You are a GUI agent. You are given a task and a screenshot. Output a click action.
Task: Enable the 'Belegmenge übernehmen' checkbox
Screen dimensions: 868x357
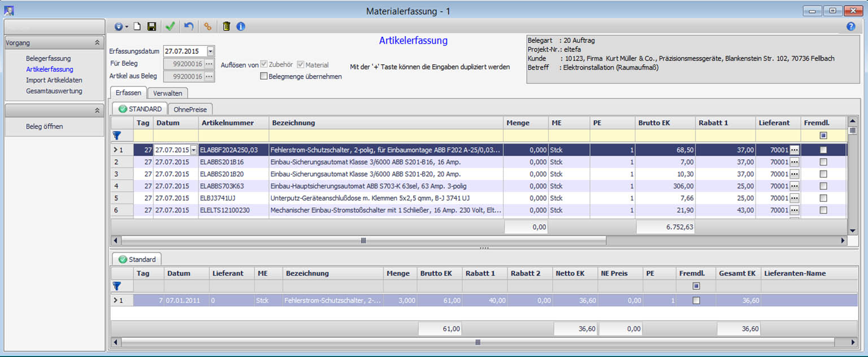pyautogui.click(x=264, y=76)
